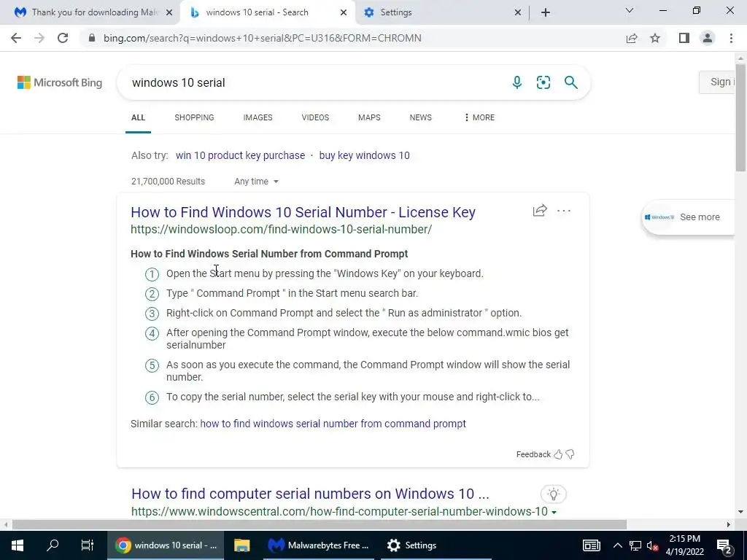The width and height of the screenshot is (747, 560).
Task: Expand the MORE search categories menu
Action: (x=479, y=117)
